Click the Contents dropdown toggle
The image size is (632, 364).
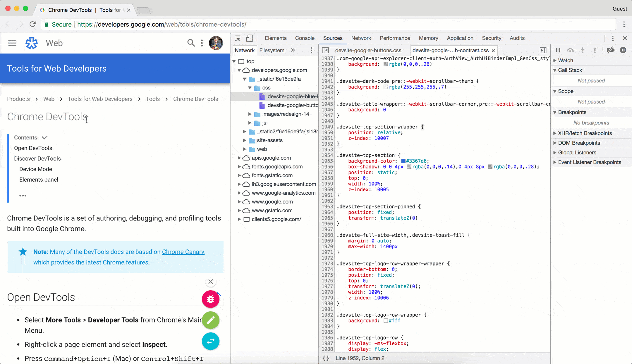pos(44,137)
